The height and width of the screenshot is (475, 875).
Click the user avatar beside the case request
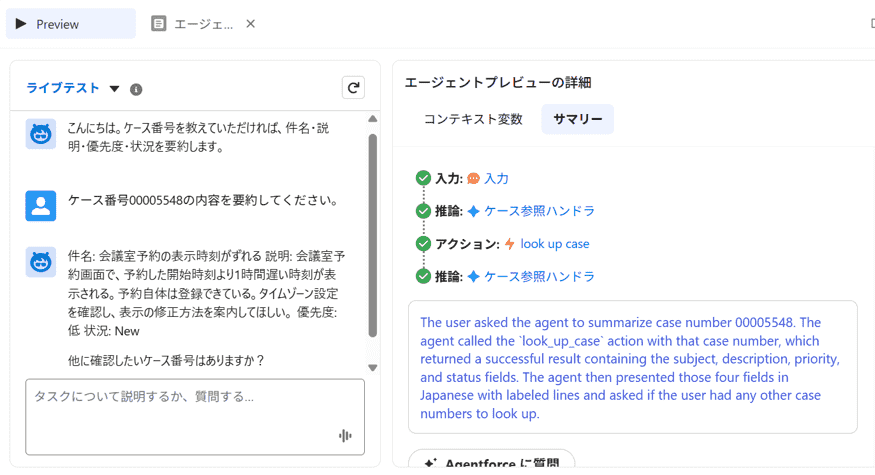click(41, 206)
